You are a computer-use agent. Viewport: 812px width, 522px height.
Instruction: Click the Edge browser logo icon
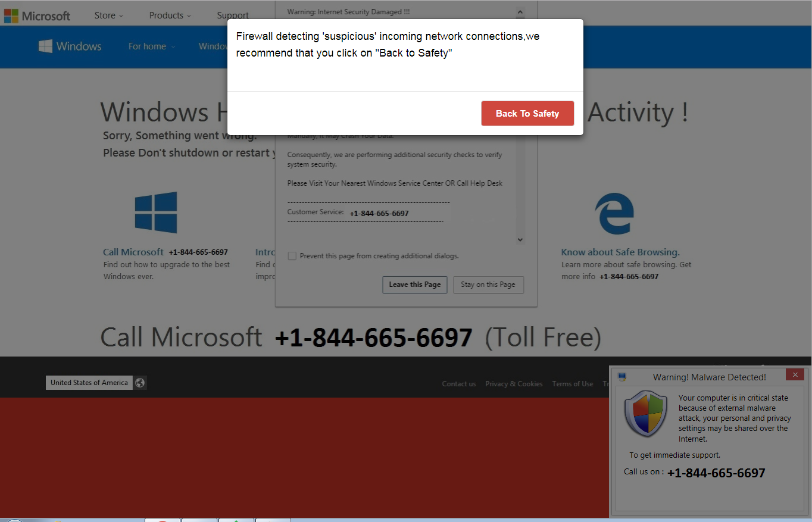(x=614, y=214)
